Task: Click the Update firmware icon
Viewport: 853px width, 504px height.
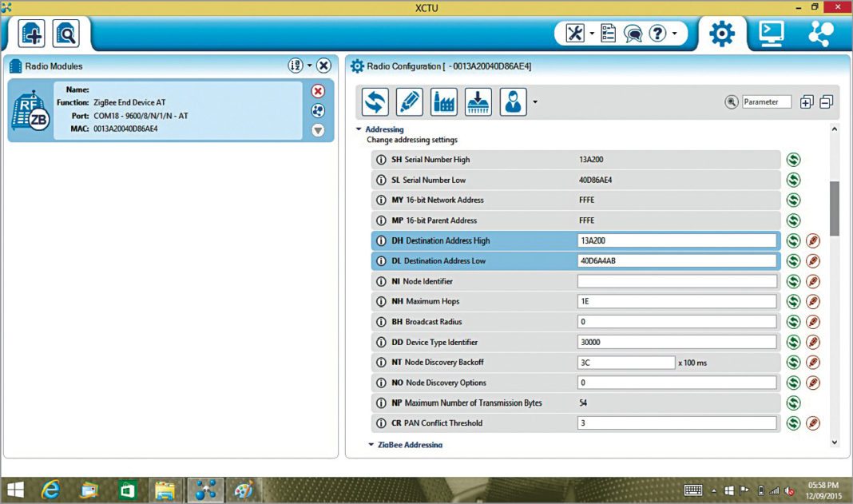Action: click(478, 101)
